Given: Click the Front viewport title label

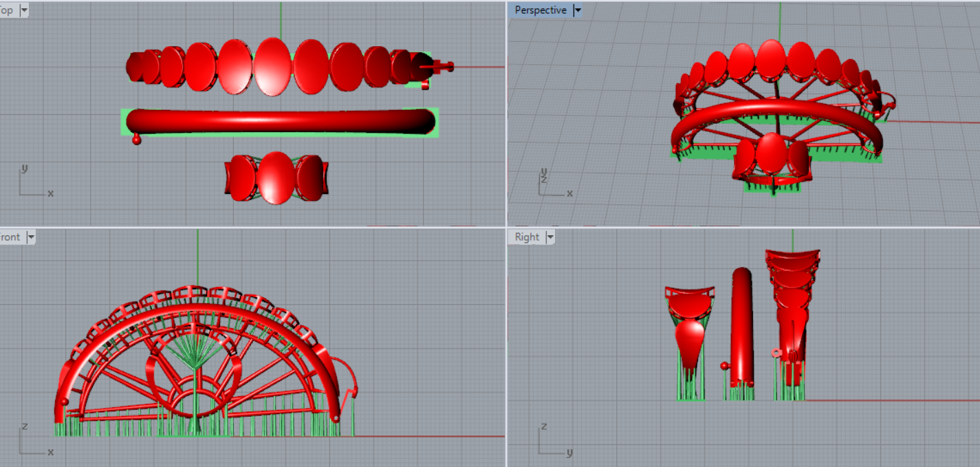Looking at the screenshot, I should pos(10,237).
